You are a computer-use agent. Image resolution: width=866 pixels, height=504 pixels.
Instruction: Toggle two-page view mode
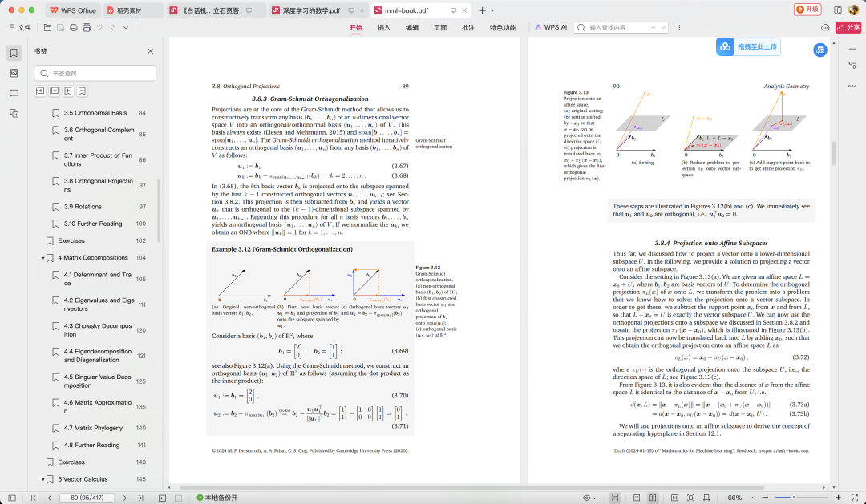point(652,498)
